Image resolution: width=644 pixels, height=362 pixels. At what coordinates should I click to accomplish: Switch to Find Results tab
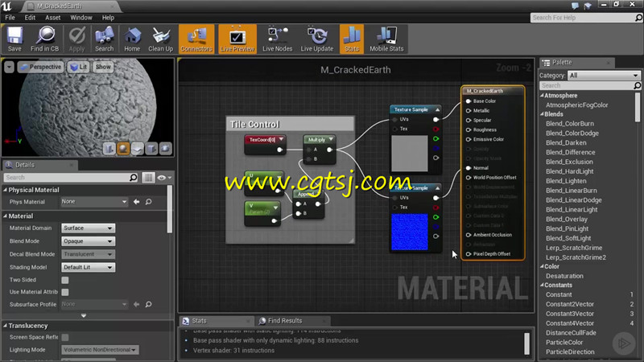(285, 320)
